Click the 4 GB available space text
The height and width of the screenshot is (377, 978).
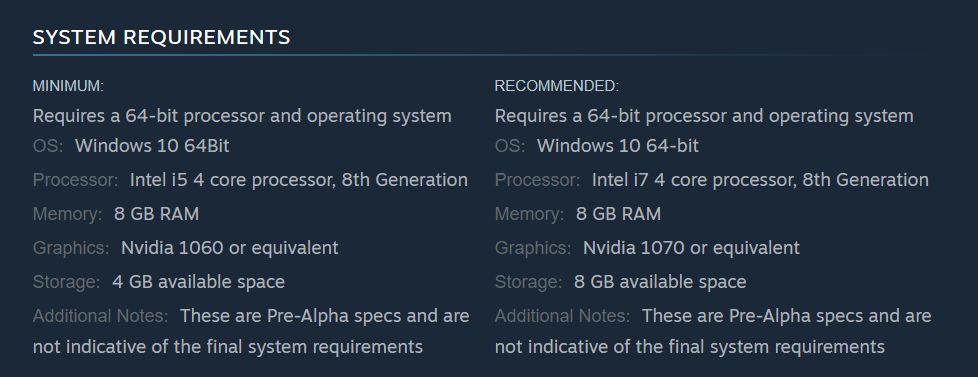pyautogui.click(x=198, y=282)
